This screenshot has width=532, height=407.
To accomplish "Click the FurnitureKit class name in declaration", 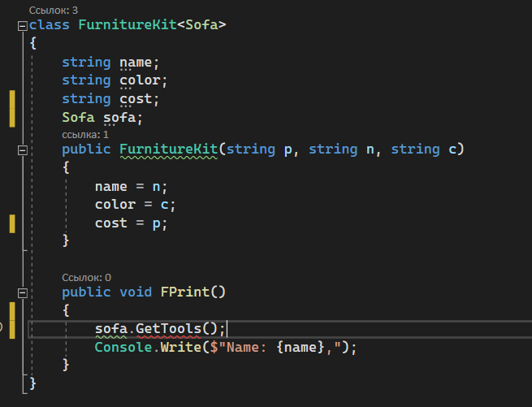I will [x=128, y=25].
